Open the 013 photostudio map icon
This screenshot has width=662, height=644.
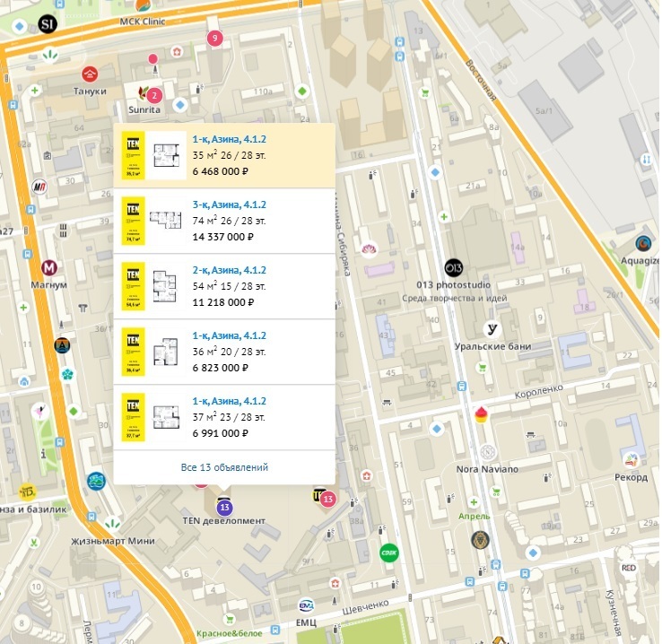(x=453, y=267)
